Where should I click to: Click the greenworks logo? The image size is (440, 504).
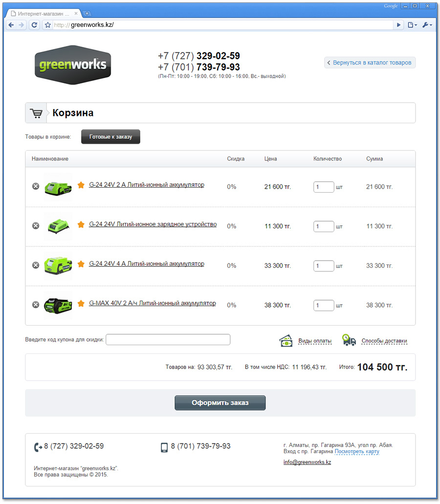[73, 65]
